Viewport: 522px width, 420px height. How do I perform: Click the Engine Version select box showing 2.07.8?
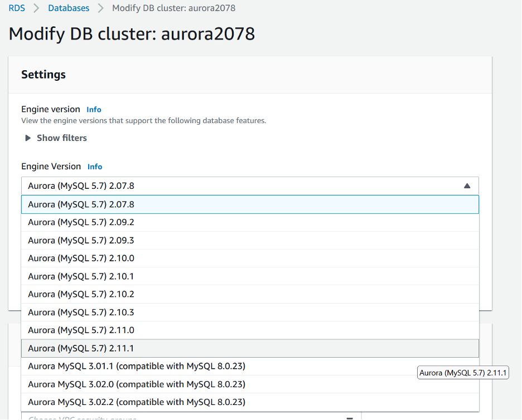pyautogui.click(x=250, y=186)
